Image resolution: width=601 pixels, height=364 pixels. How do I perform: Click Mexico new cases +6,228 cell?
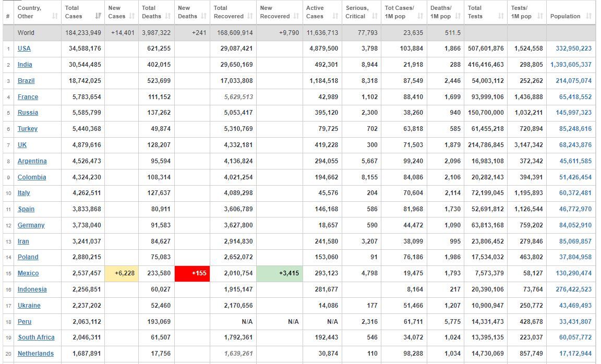click(x=122, y=273)
